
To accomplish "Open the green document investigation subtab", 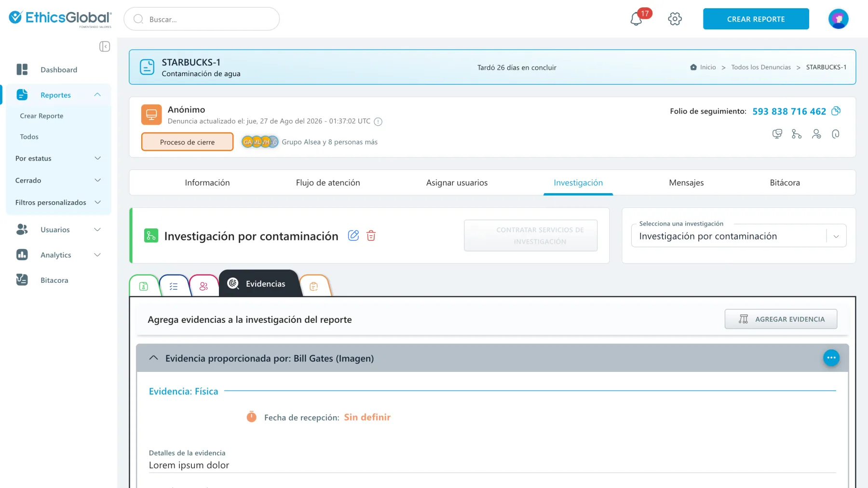I will tap(144, 286).
